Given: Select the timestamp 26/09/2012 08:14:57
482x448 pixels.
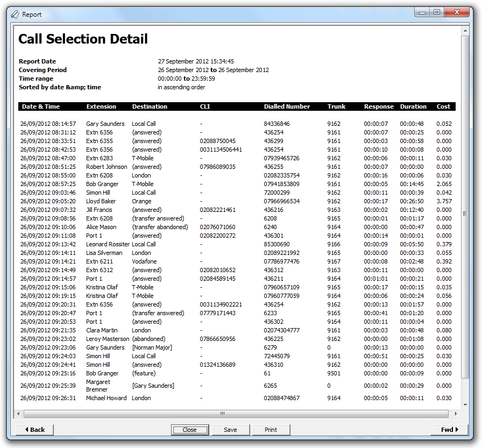Looking at the screenshot, I should (x=48, y=124).
